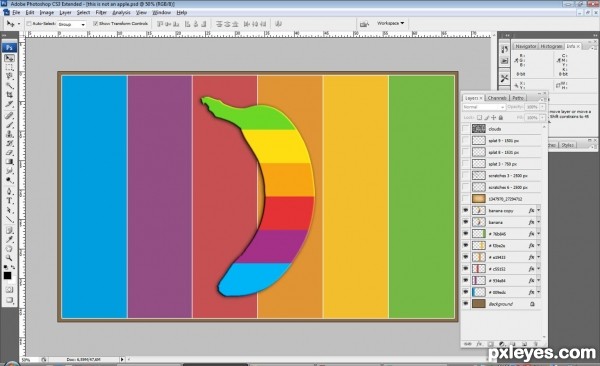Select the Rectangular Marquee tool
The width and height of the screenshot is (600, 366).
pyautogui.click(x=9, y=67)
